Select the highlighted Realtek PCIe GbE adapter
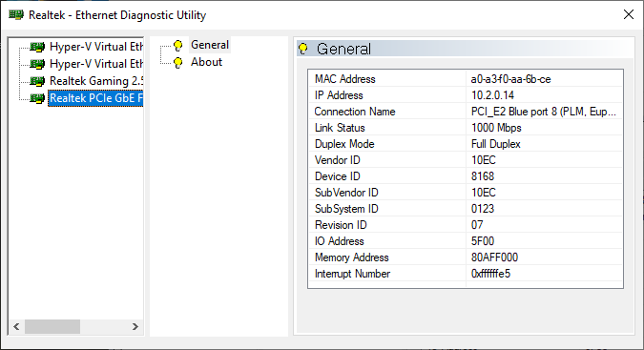The width and height of the screenshot is (644, 350). point(95,98)
